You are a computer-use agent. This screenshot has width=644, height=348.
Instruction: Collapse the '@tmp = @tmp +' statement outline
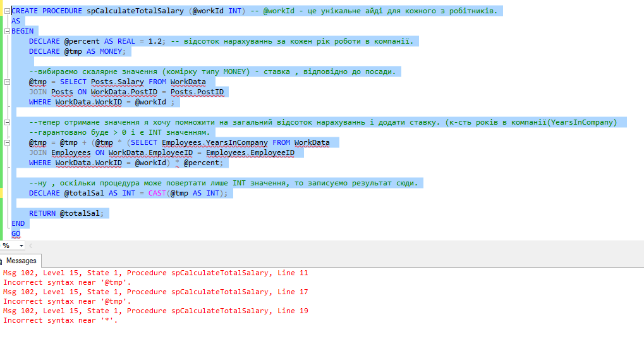tap(7, 142)
